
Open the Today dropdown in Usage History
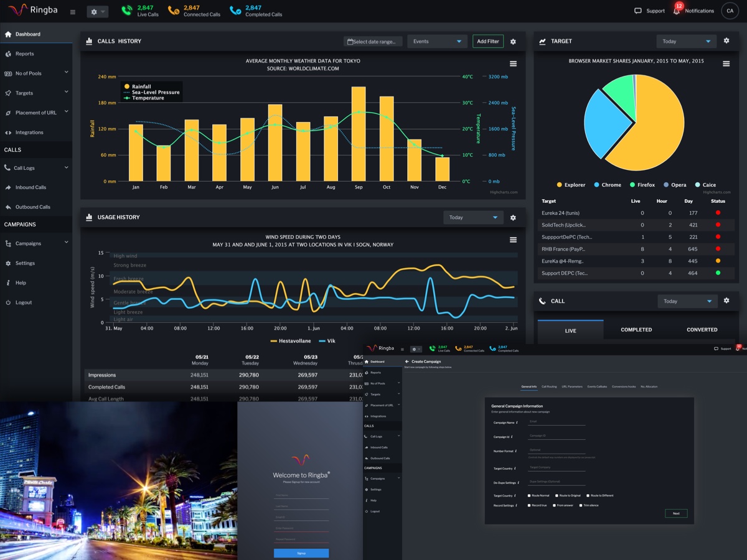(x=473, y=218)
